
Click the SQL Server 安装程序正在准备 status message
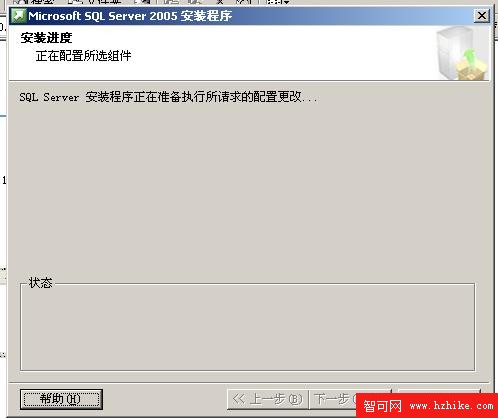pos(168,97)
